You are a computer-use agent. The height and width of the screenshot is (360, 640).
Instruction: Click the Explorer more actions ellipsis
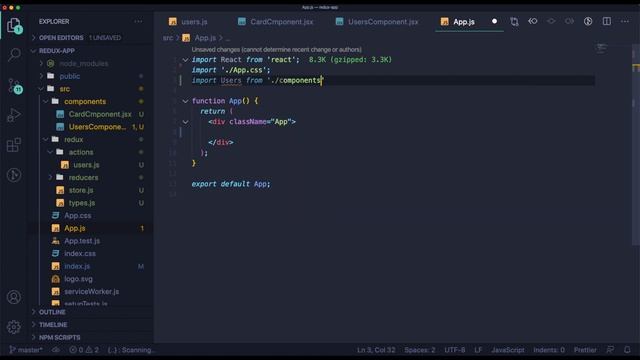pyautogui.click(x=138, y=21)
